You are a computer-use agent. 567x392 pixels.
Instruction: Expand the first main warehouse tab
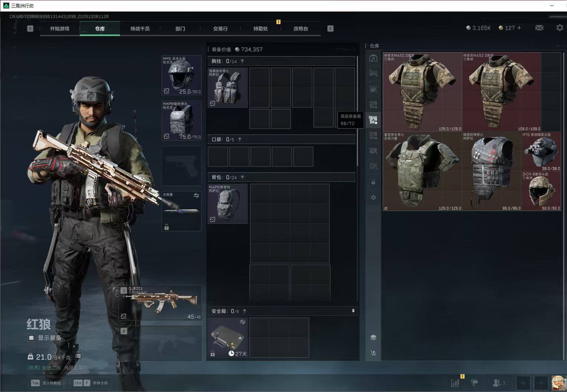[373, 58]
